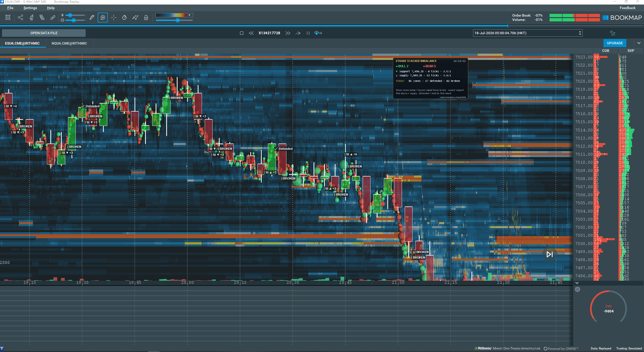This screenshot has height=352, width=644.
Task: Click the stopwatch timer icon
Action: click(124, 17)
